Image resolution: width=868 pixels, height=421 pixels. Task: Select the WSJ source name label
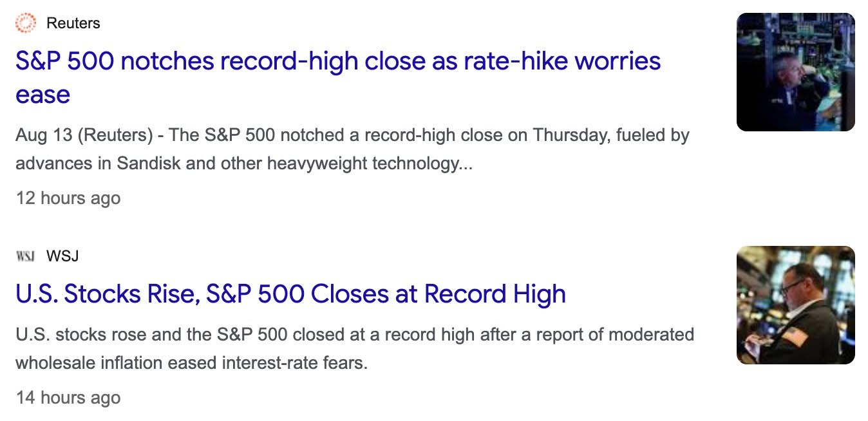click(62, 256)
